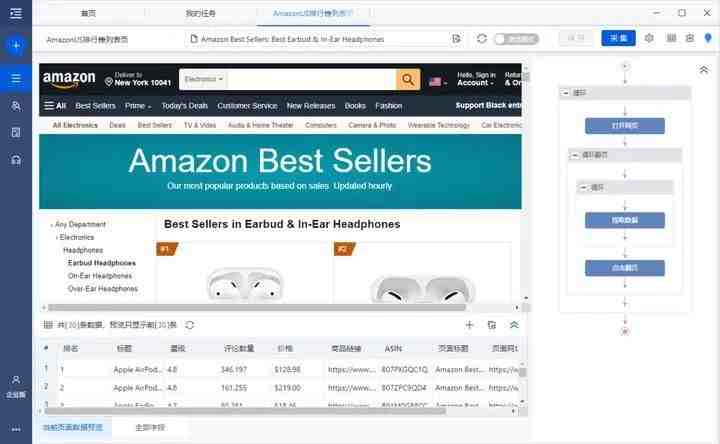
Task: Open the Electronics category dropdown in search
Action: click(x=203, y=79)
